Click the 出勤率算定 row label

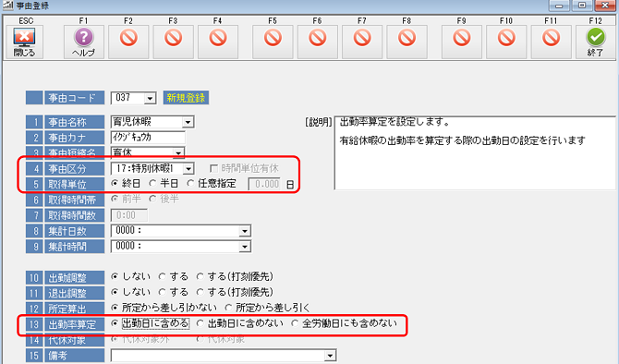click(74, 324)
